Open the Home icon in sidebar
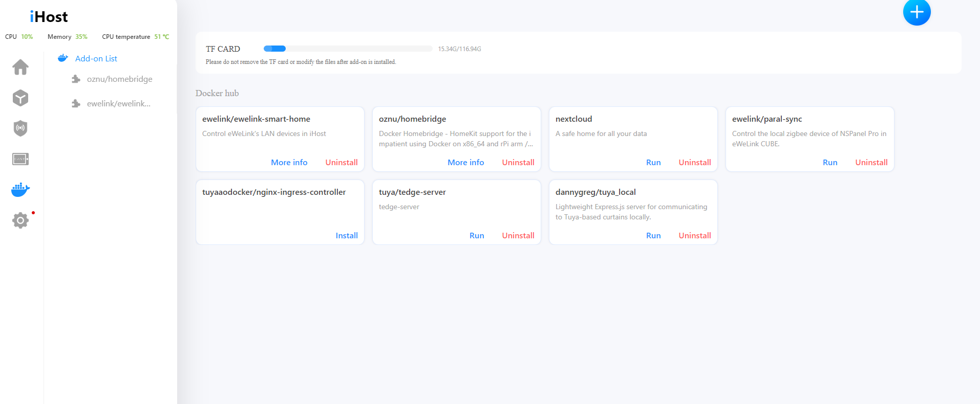 [x=20, y=67]
